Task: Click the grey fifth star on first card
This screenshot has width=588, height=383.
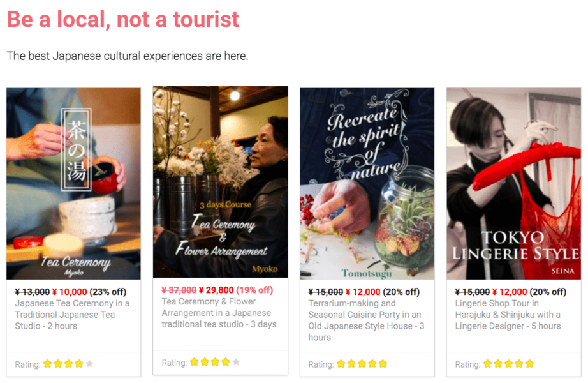Action: click(89, 363)
